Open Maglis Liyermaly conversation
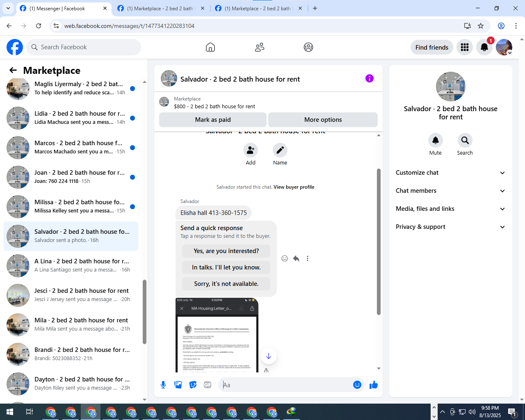 pyautogui.click(x=71, y=89)
